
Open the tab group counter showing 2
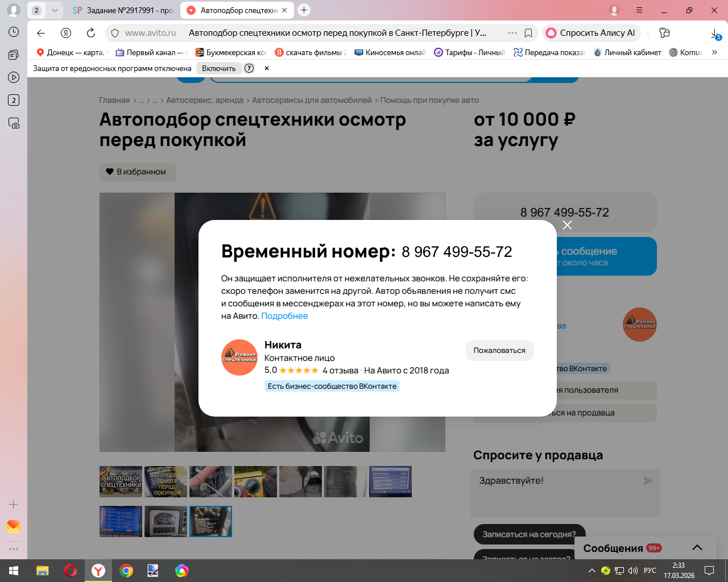click(36, 10)
